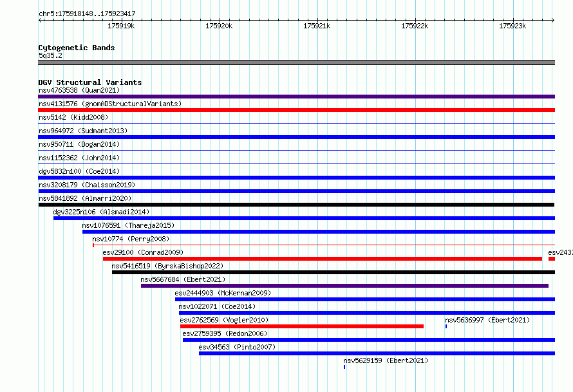Open dgv3225n106 (Alsmadi2014) label

click(x=101, y=212)
